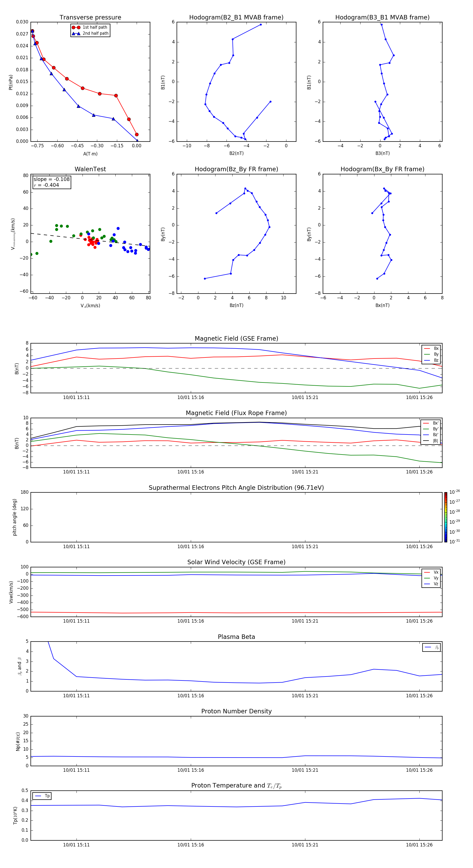Select "Bz'" in Flux Rope legend

coord(431,435)
